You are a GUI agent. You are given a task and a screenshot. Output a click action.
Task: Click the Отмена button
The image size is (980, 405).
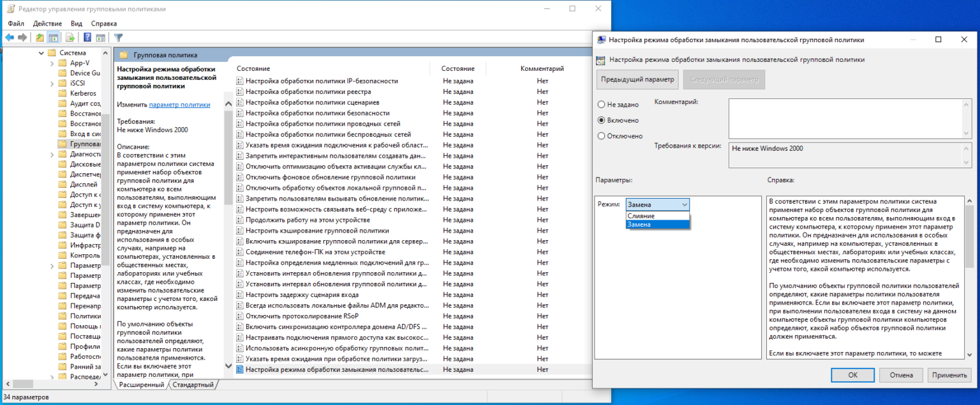pyautogui.click(x=901, y=375)
